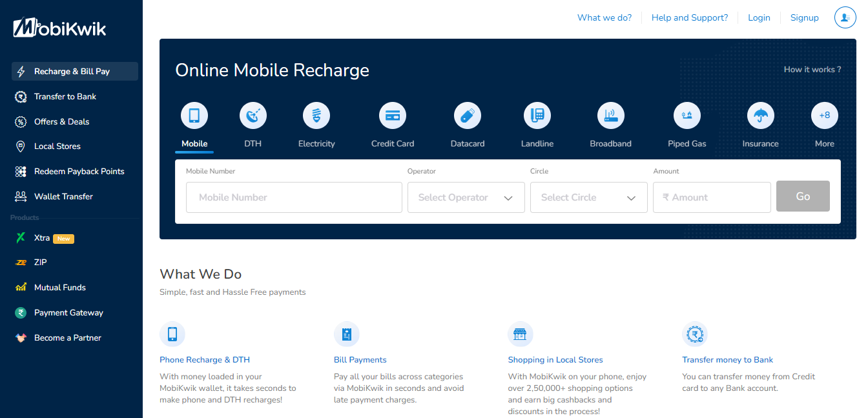868x418 pixels.
Task: Click the MobiKwik logo
Action: click(x=59, y=28)
